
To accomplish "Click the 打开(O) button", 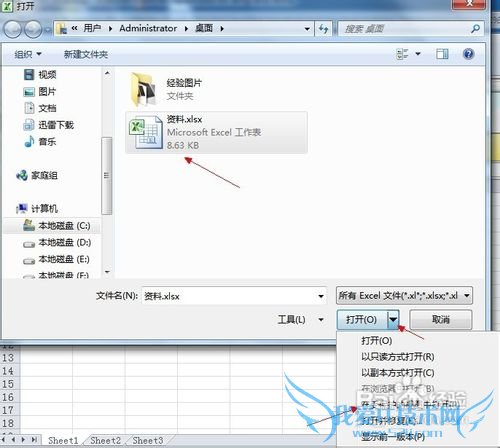I will pos(362,320).
